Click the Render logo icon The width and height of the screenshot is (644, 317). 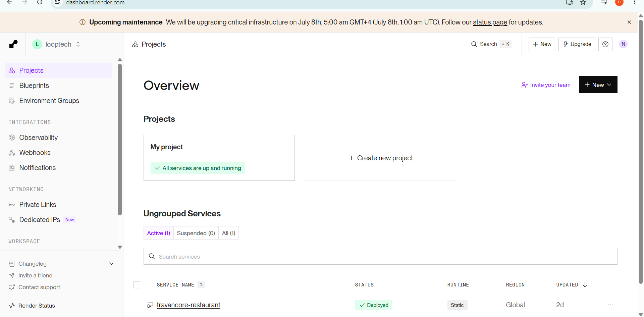click(x=13, y=44)
